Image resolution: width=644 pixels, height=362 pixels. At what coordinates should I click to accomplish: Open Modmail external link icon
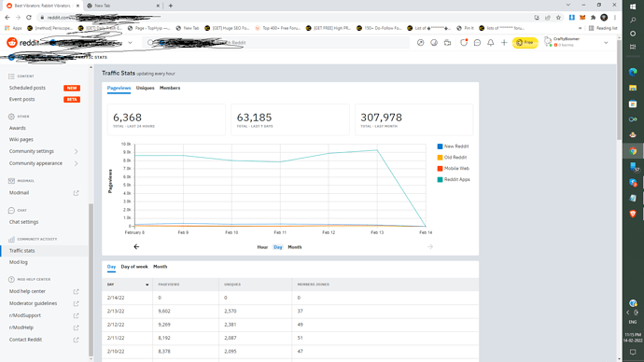76,193
